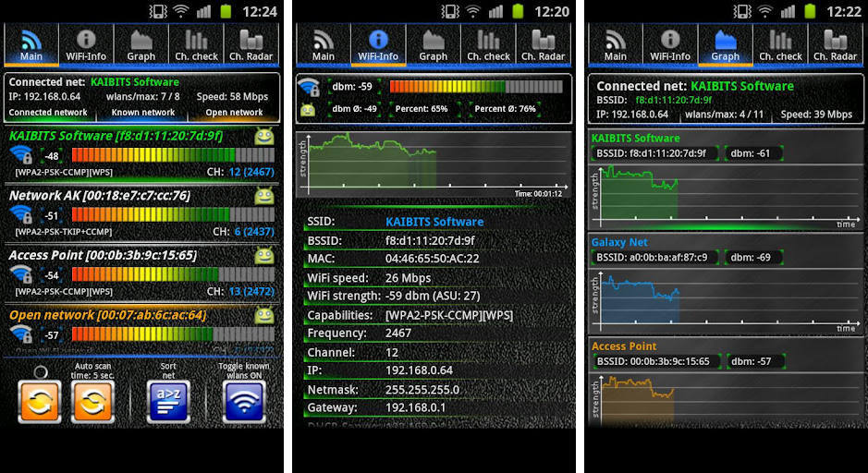868x473 pixels.
Task: Toggle Auto scan time 5 sec button
Action: pyautogui.click(x=92, y=402)
